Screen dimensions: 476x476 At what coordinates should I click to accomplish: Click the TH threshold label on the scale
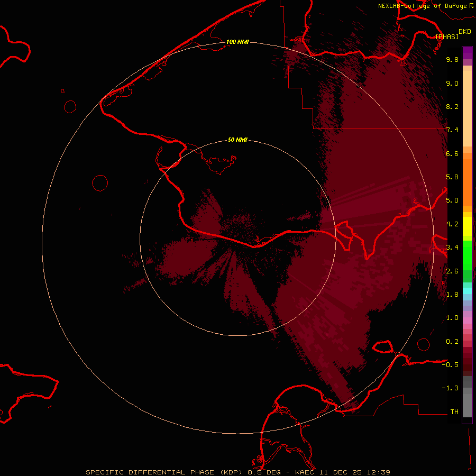click(454, 411)
